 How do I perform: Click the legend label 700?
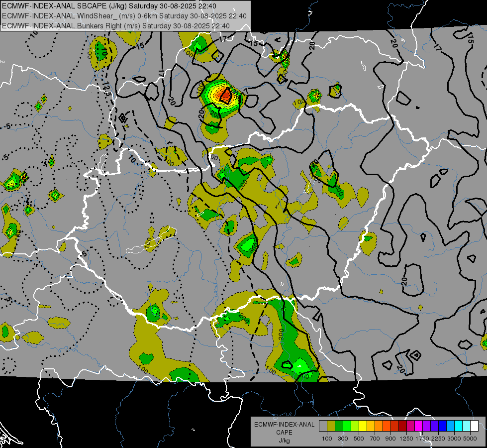375,439
